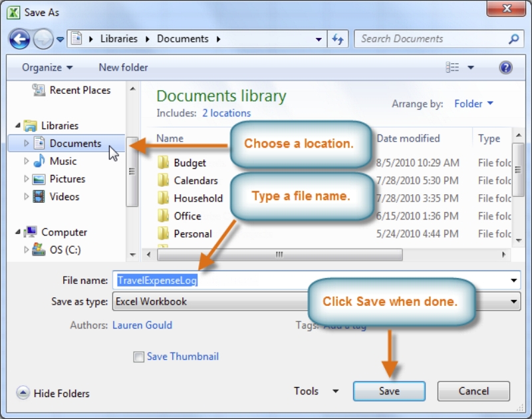
Task: Click the Refresh icon beside the address bar
Action: click(x=338, y=39)
